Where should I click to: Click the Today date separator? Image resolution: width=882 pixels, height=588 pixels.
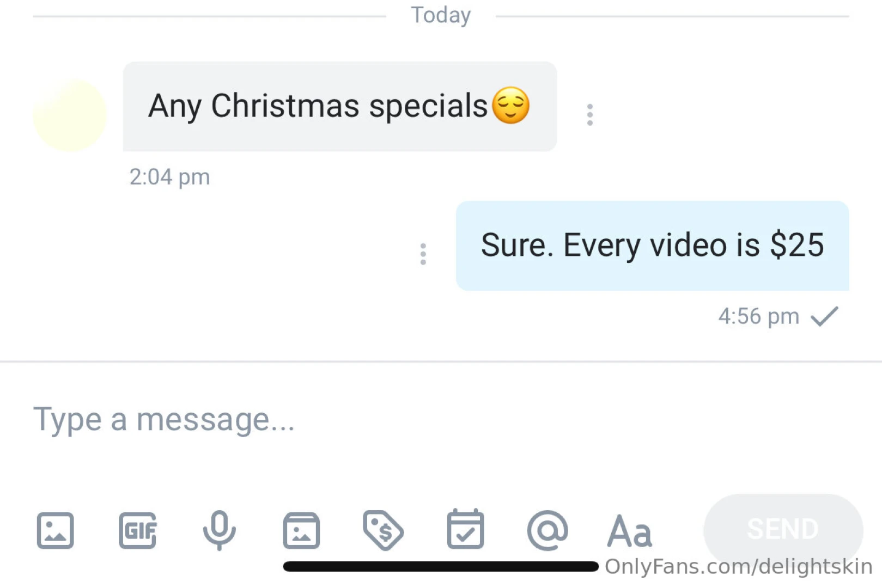[440, 15]
